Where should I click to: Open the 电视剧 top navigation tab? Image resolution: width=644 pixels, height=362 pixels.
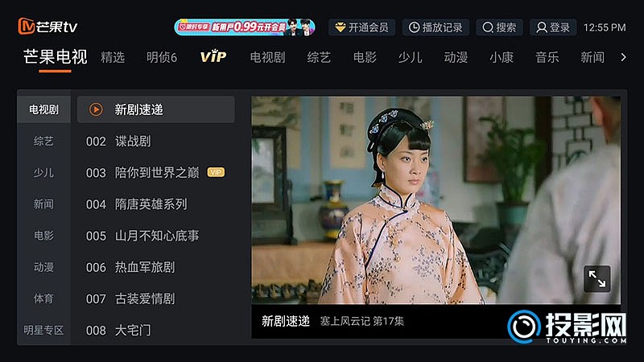pyautogui.click(x=267, y=57)
